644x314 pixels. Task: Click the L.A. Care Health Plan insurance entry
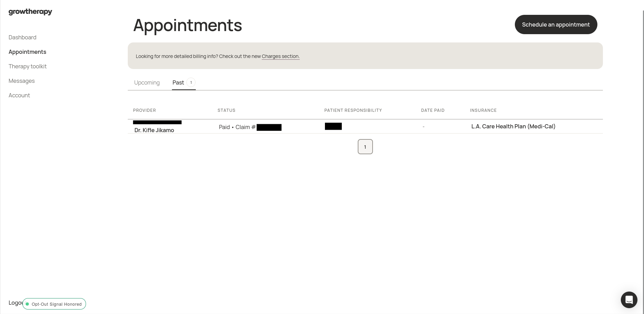[513, 126]
